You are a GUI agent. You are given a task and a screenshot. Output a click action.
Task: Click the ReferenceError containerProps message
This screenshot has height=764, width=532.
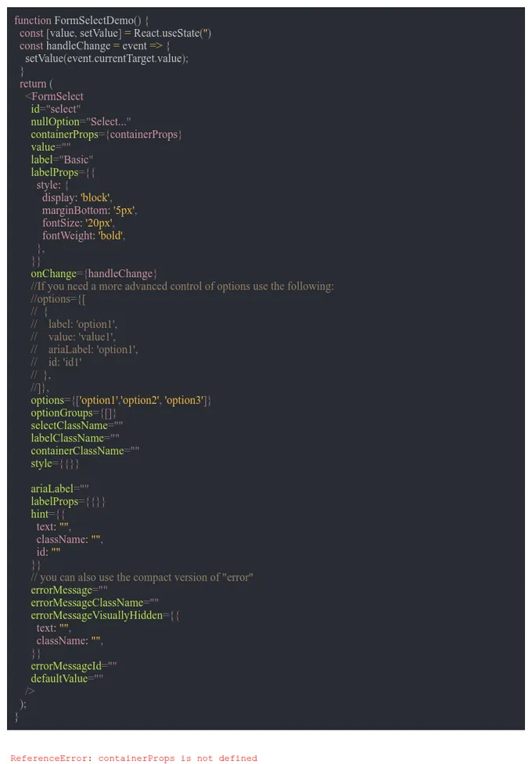coord(134,759)
